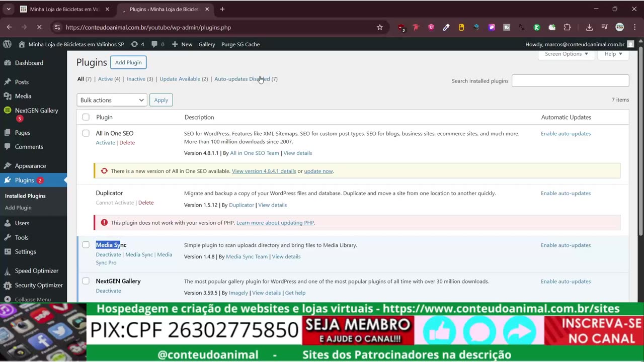Open media controls icon in Chrome toolbar
The image size is (644, 362).
(604, 27)
